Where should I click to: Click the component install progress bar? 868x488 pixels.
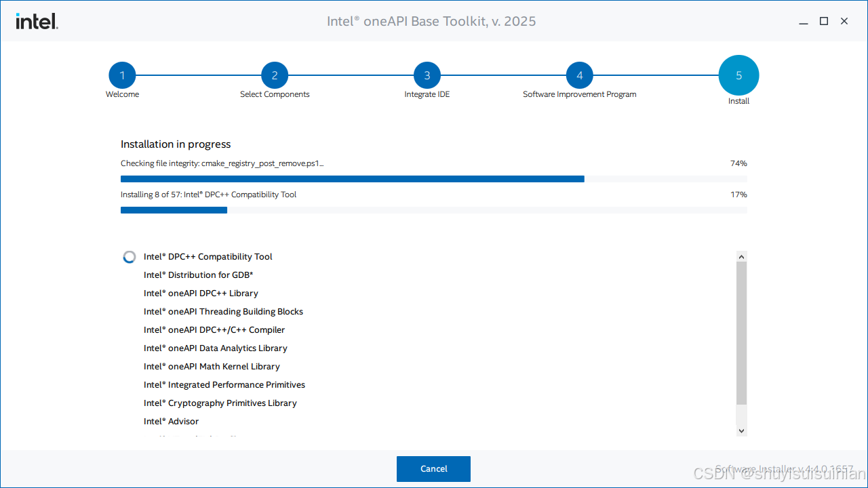coord(434,210)
